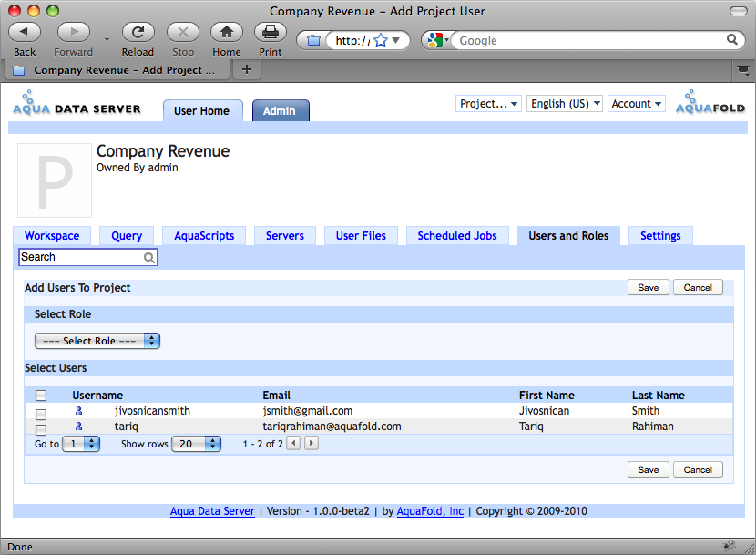This screenshot has width=756, height=555.
Task: Click the project P thumbnail image
Action: 55,180
